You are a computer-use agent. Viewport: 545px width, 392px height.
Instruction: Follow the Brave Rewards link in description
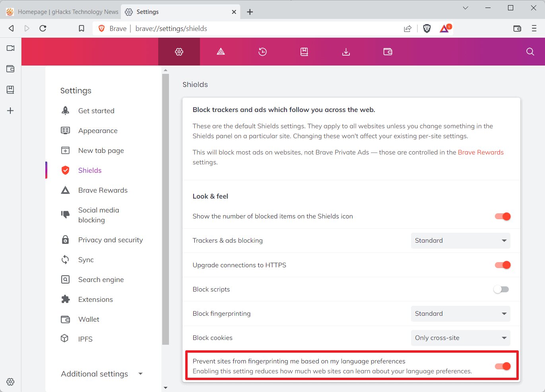(481, 152)
